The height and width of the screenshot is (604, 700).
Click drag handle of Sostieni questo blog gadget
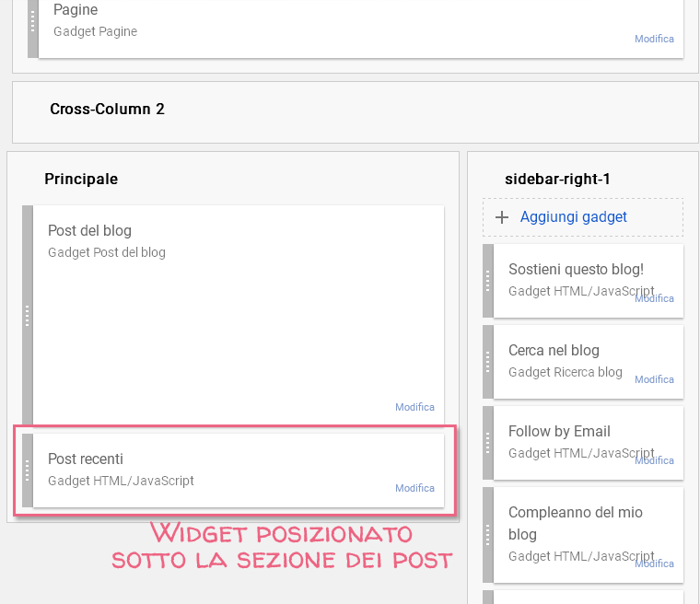click(488, 281)
